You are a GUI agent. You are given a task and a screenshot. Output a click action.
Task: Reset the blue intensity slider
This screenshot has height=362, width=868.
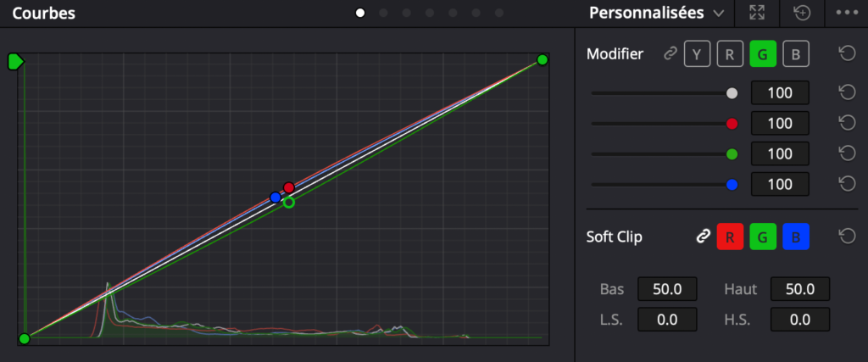[846, 184]
